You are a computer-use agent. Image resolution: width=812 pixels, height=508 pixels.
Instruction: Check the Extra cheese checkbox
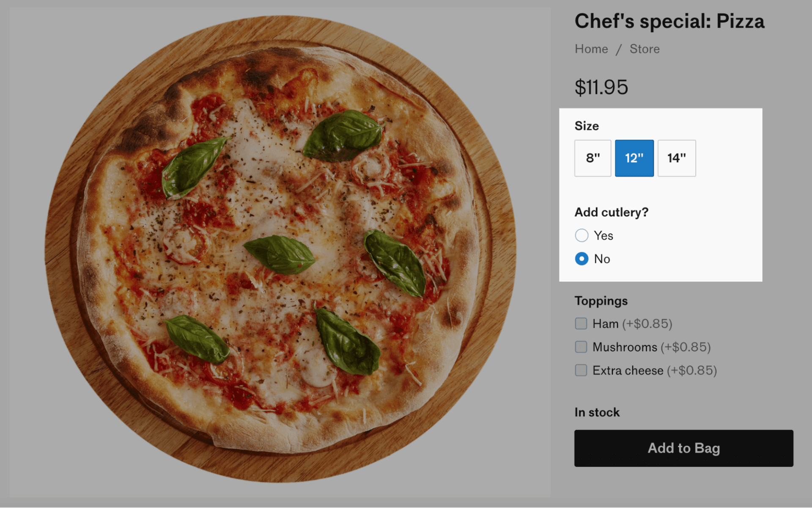[x=581, y=370]
